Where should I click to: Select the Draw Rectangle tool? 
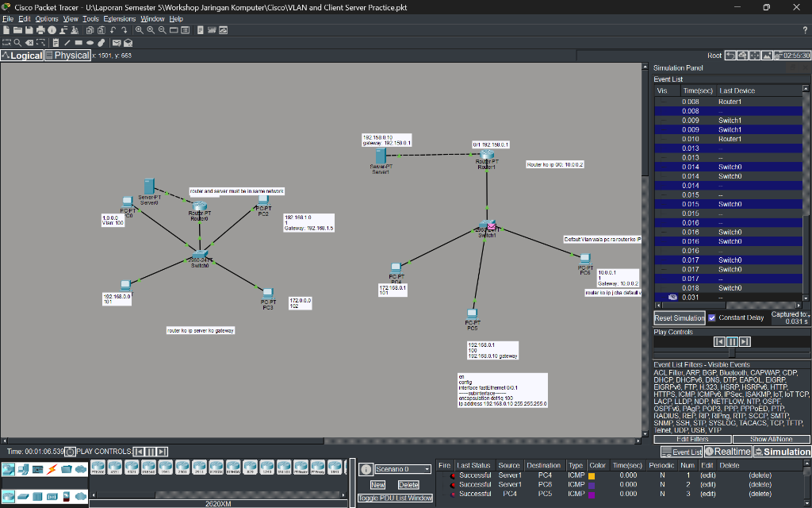click(x=79, y=43)
